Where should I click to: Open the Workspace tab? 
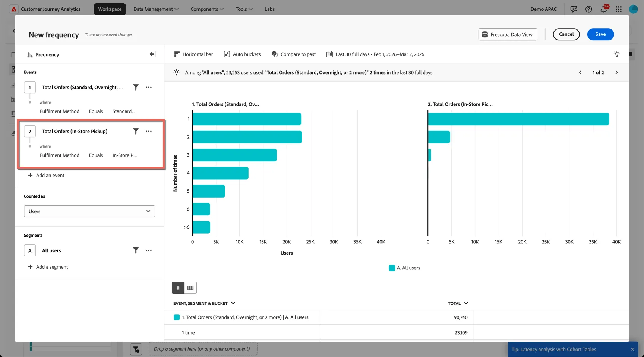[110, 9]
